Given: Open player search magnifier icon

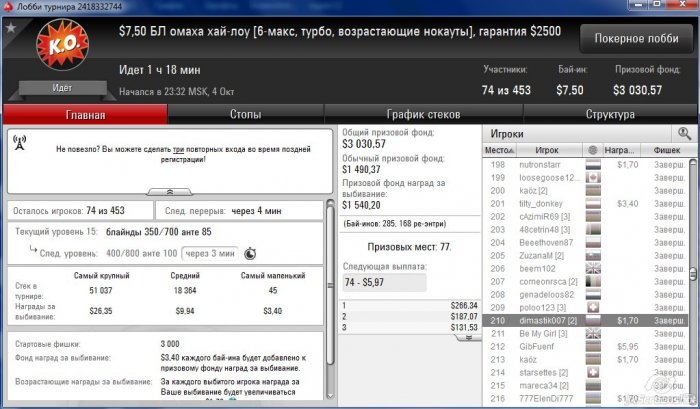Looking at the screenshot, I should coord(684,133).
